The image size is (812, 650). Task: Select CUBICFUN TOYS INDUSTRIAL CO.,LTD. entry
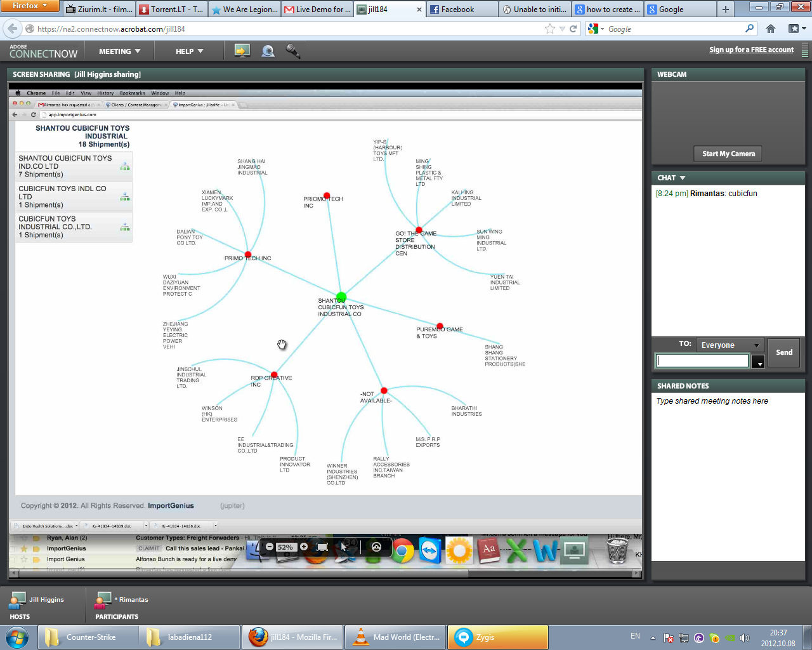tap(74, 227)
